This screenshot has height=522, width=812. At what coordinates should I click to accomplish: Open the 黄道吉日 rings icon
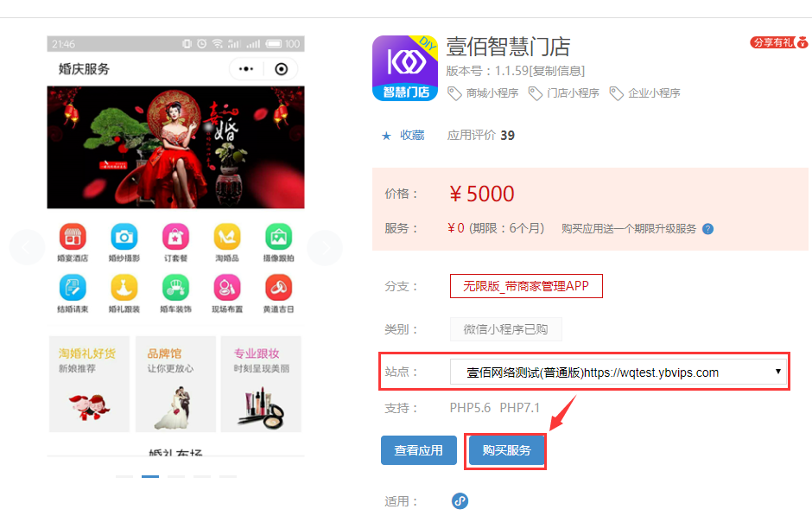tap(279, 288)
